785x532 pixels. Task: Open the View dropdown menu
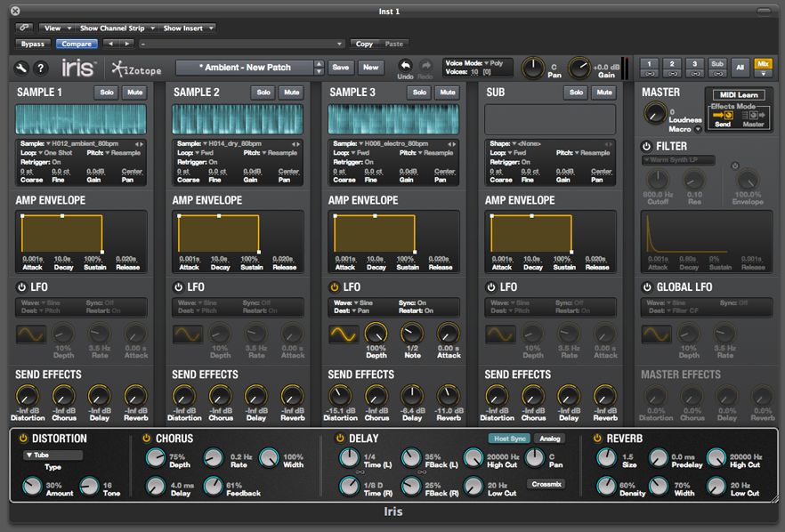pos(56,28)
